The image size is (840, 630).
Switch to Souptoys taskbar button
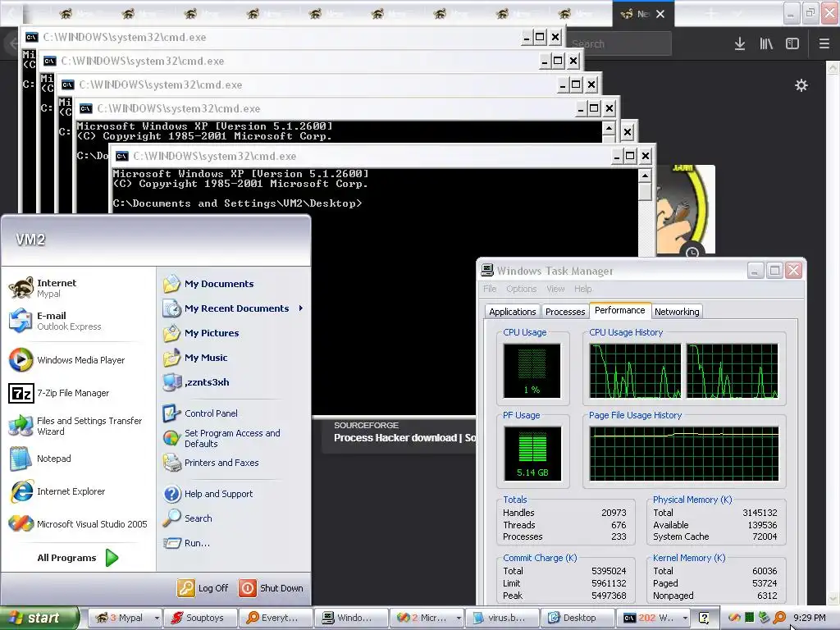tap(199, 618)
